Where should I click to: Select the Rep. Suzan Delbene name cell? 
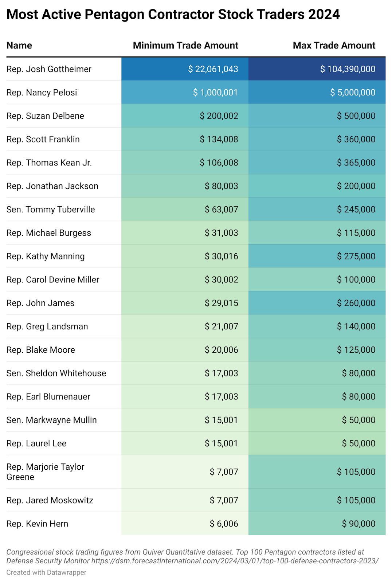(45, 116)
